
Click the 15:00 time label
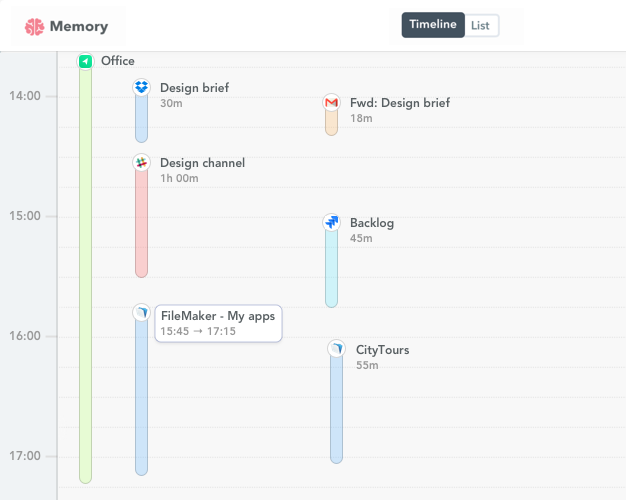tap(25, 216)
